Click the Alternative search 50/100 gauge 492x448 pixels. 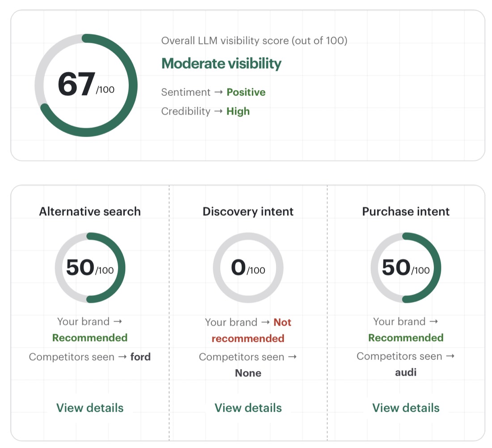pyautogui.click(x=90, y=268)
